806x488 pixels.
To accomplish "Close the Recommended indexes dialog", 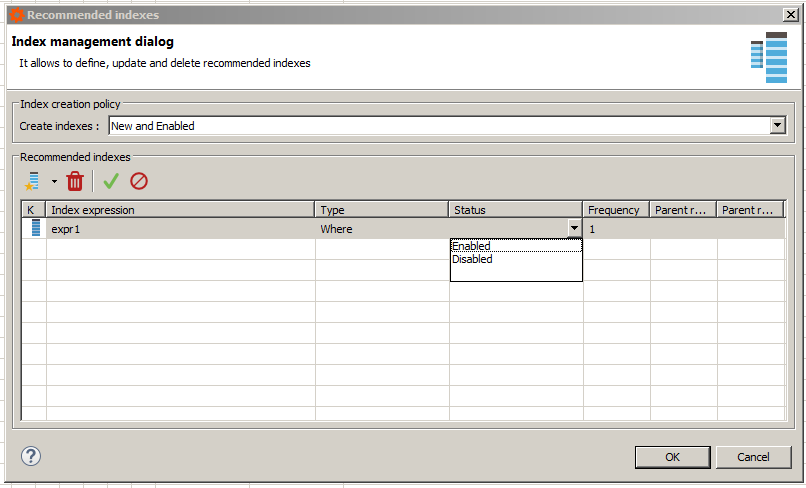I will click(x=789, y=15).
